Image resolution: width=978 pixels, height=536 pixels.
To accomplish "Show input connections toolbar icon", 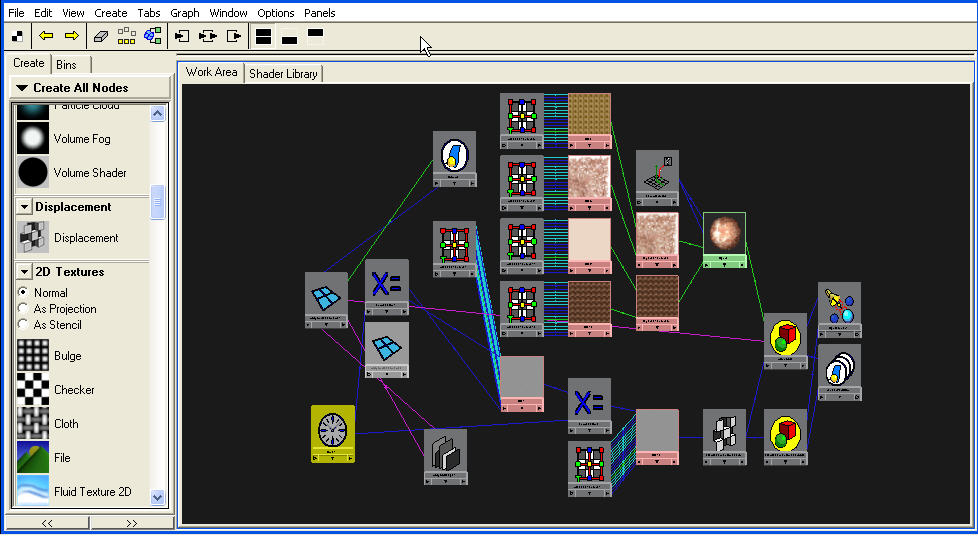I will [182, 36].
